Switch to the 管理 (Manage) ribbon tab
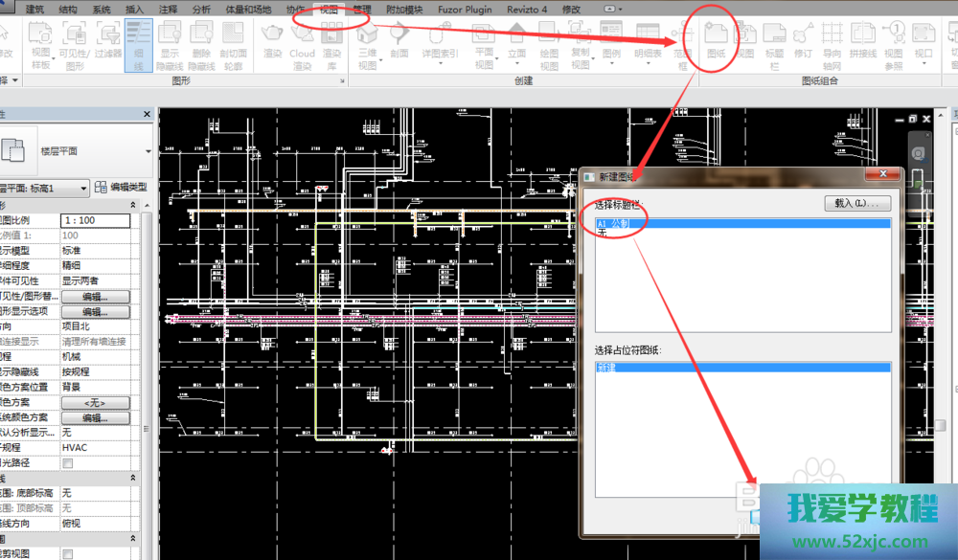Image resolution: width=958 pixels, height=560 pixels. click(362, 10)
